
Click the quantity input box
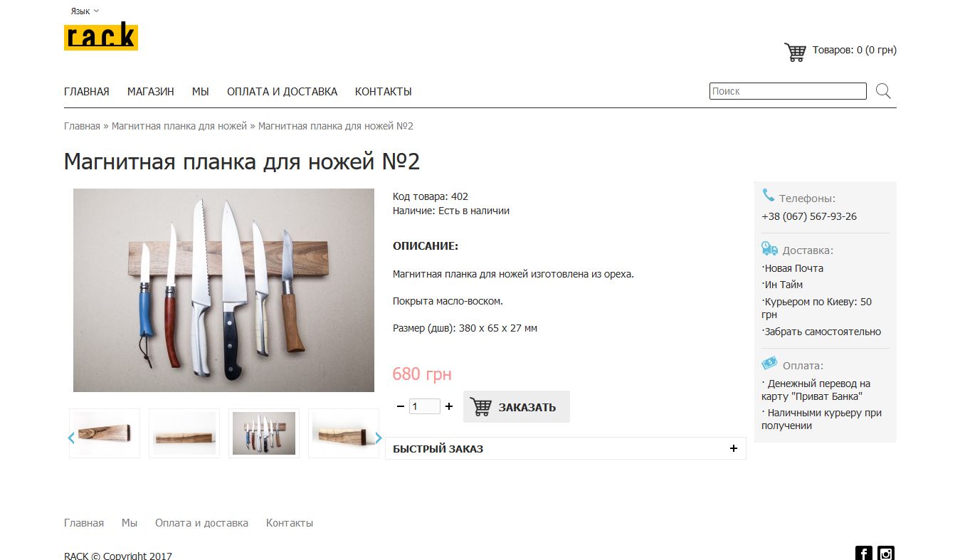[425, 406]
